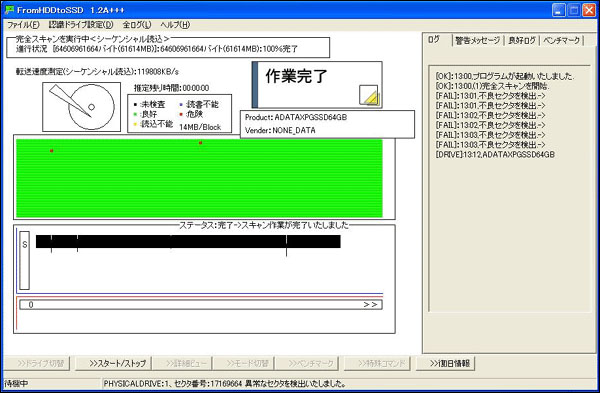600x393 pixels.
Task: Click the progress field showing 0
Action: 201,305
